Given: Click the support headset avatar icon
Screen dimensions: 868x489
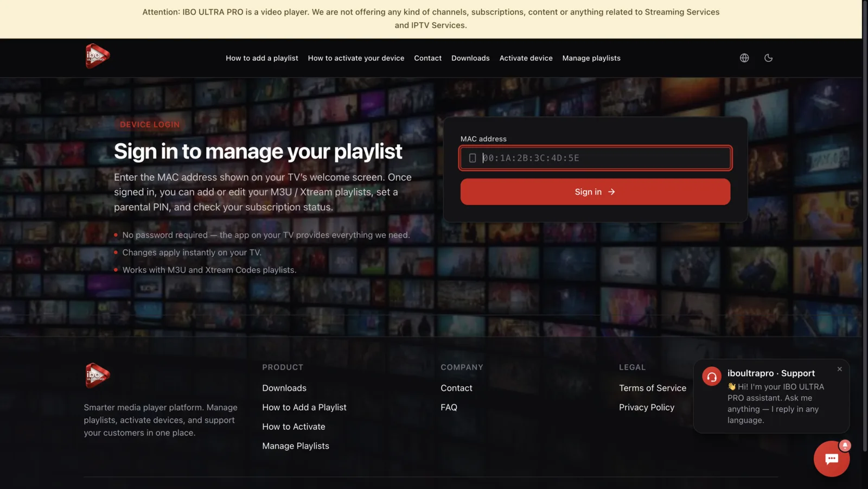Looking at the screenshot, I should tap(711, 376).
